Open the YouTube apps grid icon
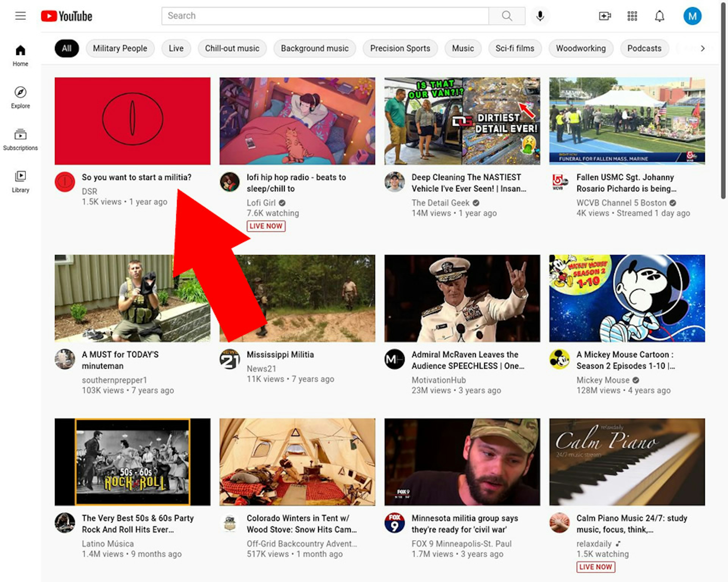Viewport: 728px width, 582px height. tap(632, 16)
